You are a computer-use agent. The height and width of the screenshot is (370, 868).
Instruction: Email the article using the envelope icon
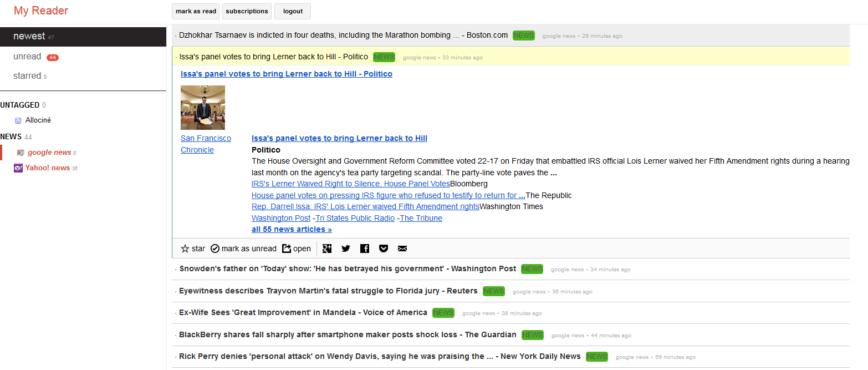click(402, 249)
